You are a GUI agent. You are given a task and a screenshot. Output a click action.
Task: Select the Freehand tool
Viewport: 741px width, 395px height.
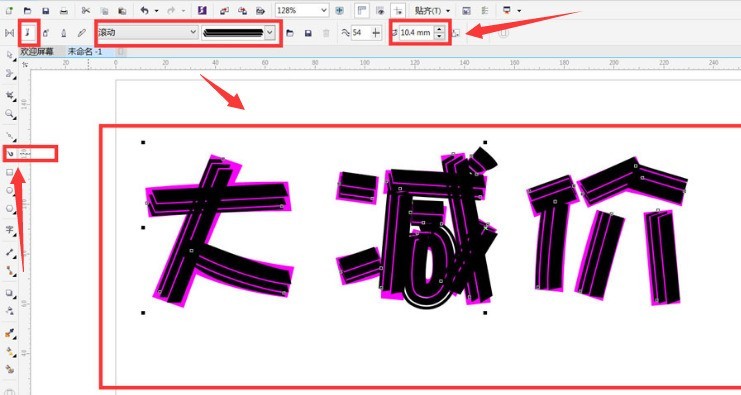pyautogui.click(x=10, y=136)
